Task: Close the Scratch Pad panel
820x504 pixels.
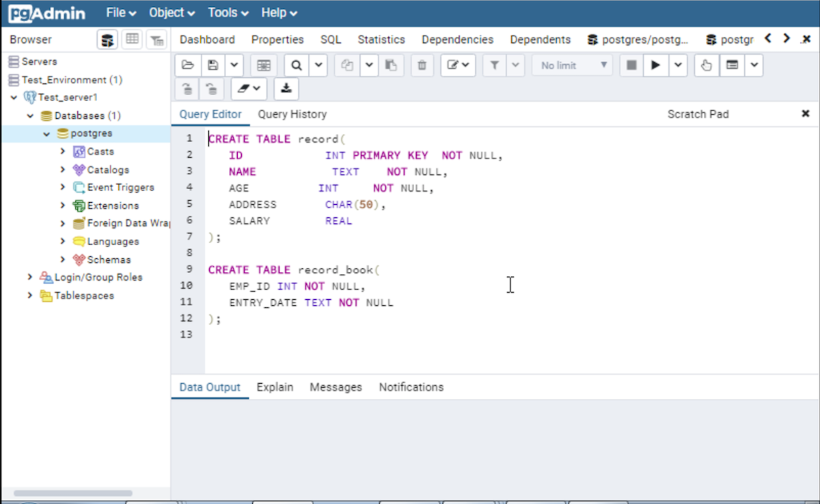Action: 805,114
